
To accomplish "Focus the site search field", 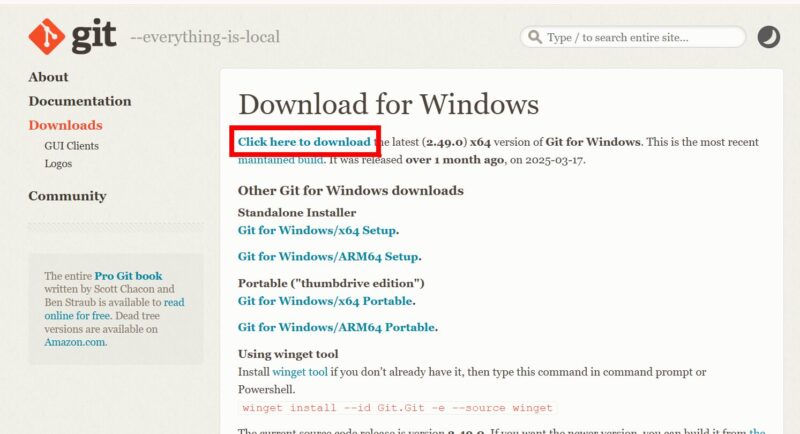I will tap(633, 37).
